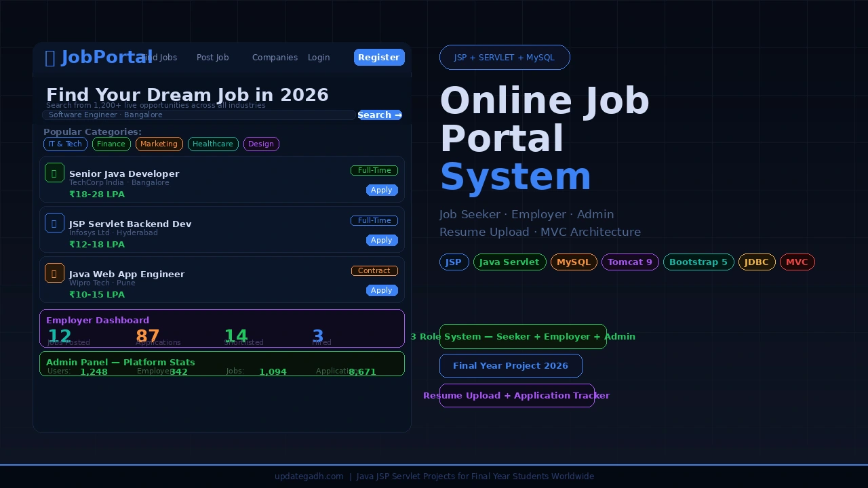Click the Java Web App Engineer job icon
Image resolution: width=868 pixels, height=488 pixels.
(x=54, y=272)
